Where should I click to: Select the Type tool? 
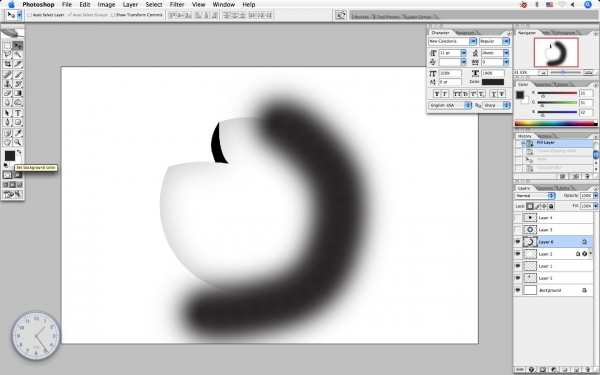pyautogui.click(x=18, y=113)
